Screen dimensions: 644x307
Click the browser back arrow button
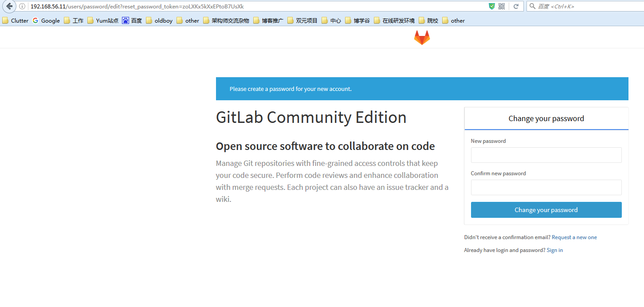coord(9,6)
